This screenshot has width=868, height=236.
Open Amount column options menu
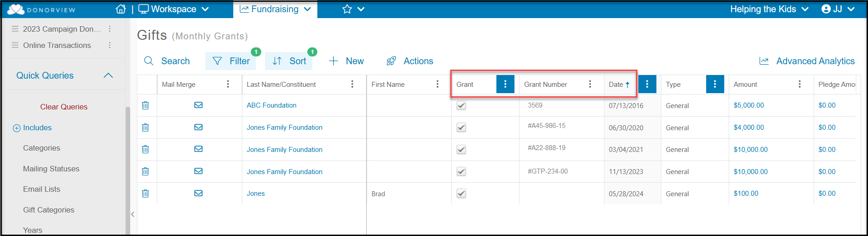coord(800,84)
